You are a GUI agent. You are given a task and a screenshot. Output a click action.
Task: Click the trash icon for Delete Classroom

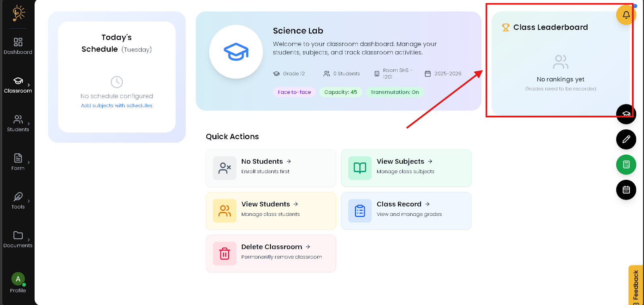(x=225, y=253)
